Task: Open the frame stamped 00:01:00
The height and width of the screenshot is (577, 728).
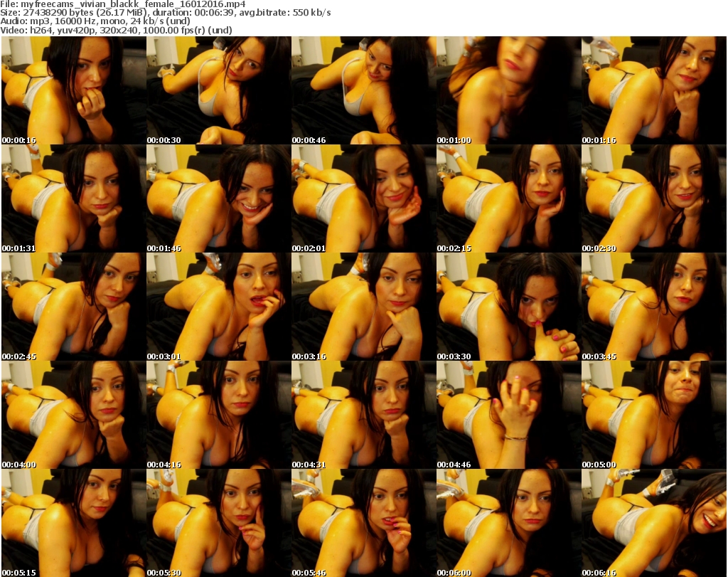Action: 508,90
